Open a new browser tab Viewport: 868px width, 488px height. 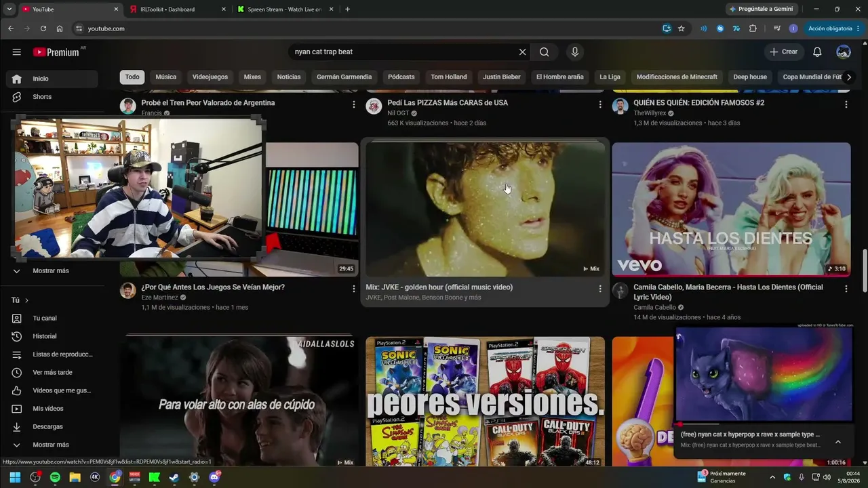348,9
